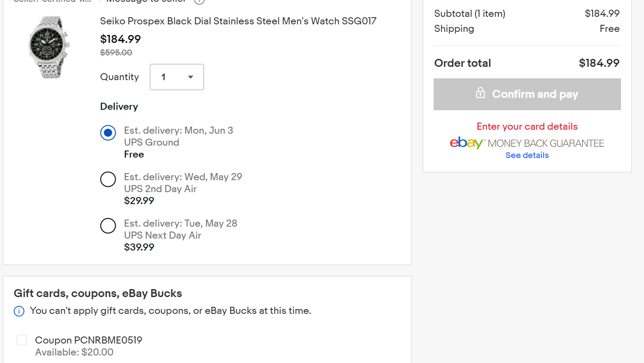Open the Seiko Prospex watch title link
This screenshot has width=644, height=363.
click(238, 21)
